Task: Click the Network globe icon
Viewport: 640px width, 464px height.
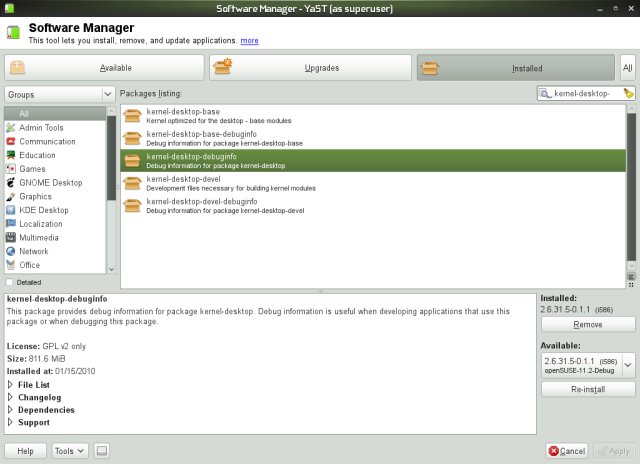Action: point(11,251)
